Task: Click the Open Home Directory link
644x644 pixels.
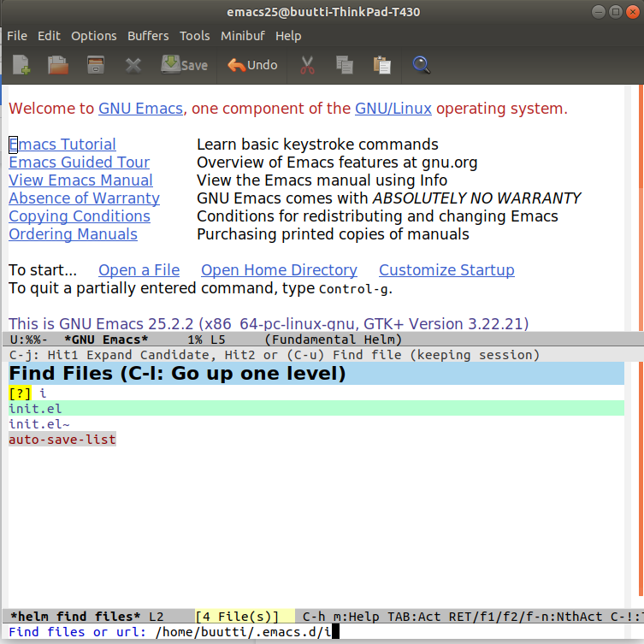Action: pos(279,270)
